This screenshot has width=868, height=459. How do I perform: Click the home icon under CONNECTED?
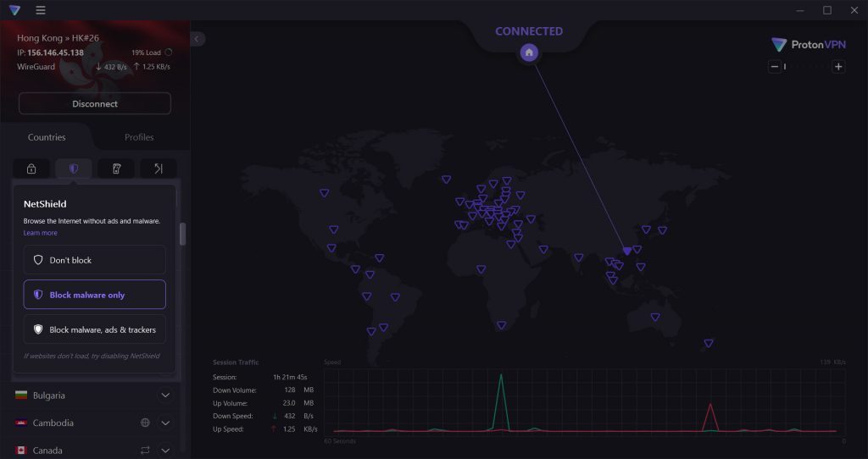point(529,53)
